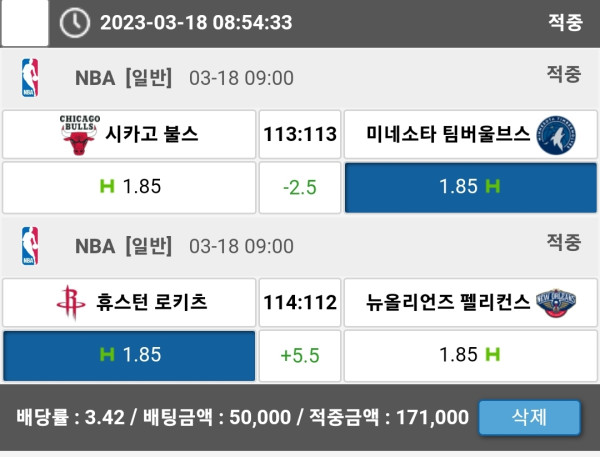Select the Rockets 1.85 handicap odds

point(129,355)
